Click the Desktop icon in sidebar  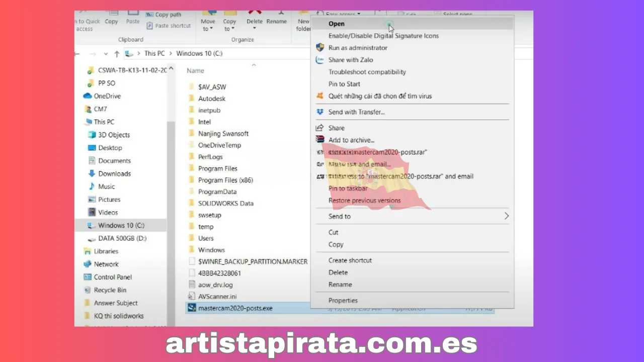92,148
